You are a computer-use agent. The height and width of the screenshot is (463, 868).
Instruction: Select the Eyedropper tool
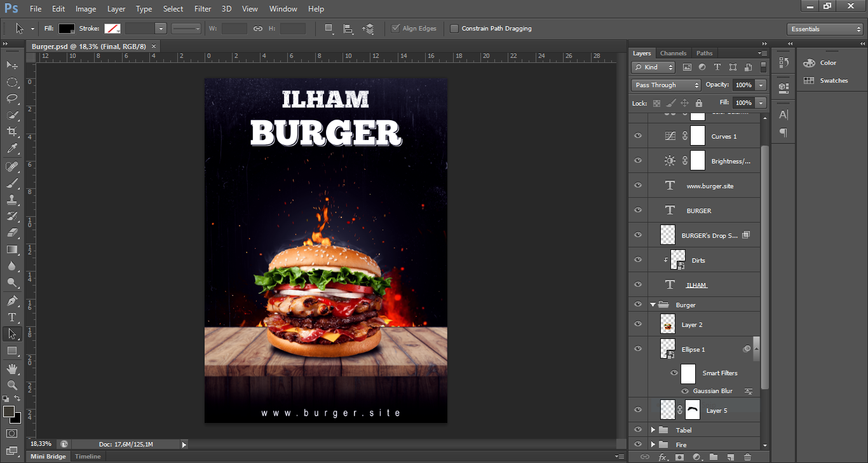coord(12,148)
